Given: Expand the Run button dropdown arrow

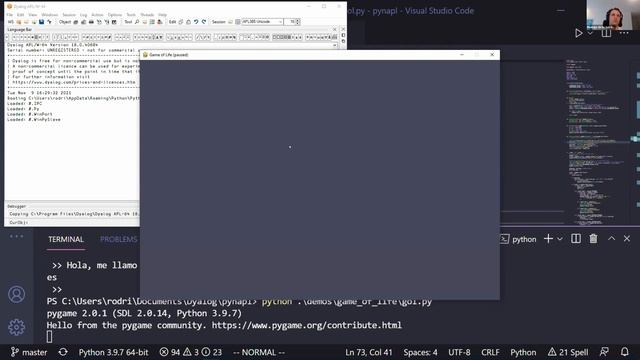Looking at the screenshot, I should click(x=590, y=33).
